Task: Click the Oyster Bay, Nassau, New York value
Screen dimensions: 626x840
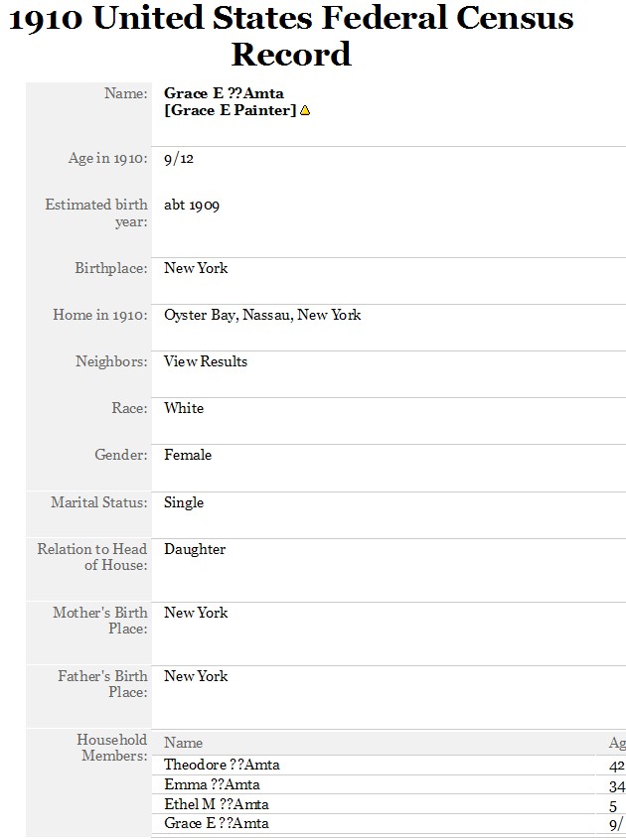Action: point(262,315)
